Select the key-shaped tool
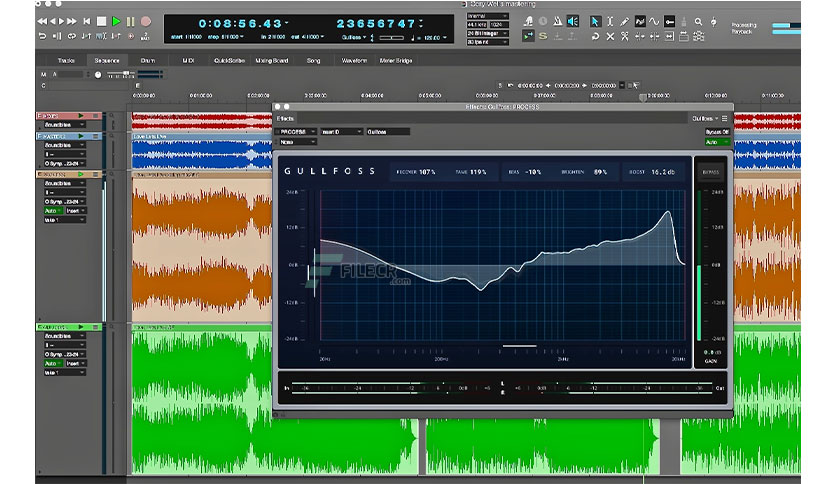 [670, 21]
